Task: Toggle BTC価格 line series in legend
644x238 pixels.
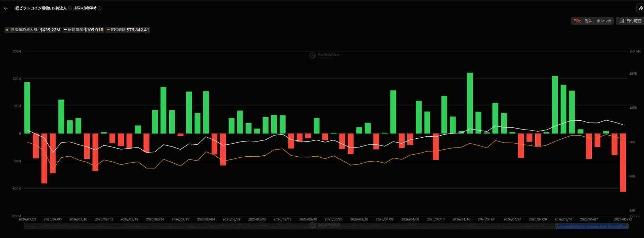Action: tap(128, 30)
